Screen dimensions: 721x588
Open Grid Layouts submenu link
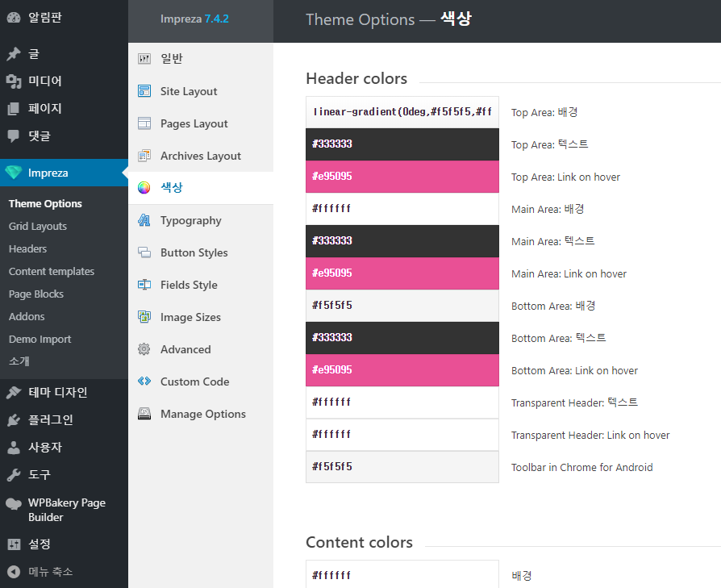[x=38, y=226]
